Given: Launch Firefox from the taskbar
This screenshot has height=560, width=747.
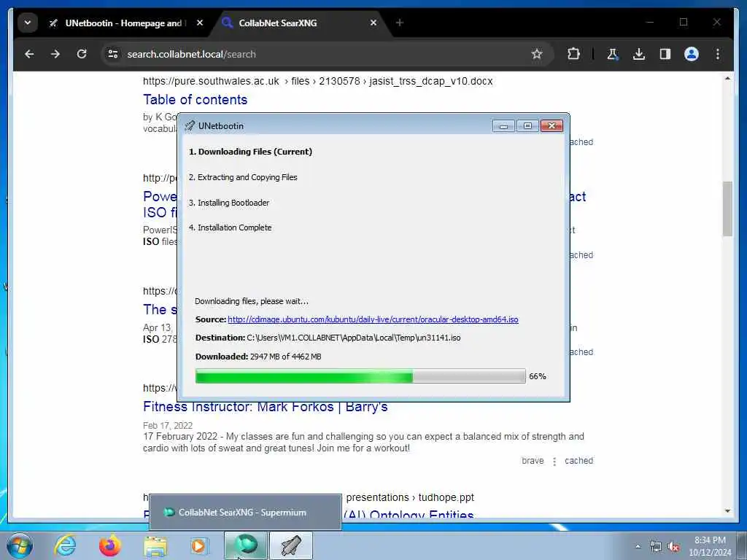Looking at the screenshot, I should click(x=109, y=545).
